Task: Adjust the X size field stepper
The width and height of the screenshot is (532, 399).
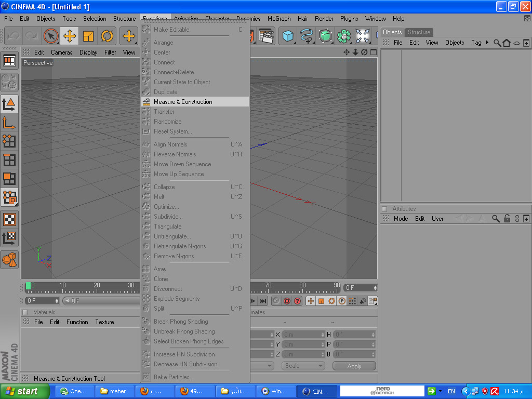Action: pyautogui.click(x=322, y=335)
